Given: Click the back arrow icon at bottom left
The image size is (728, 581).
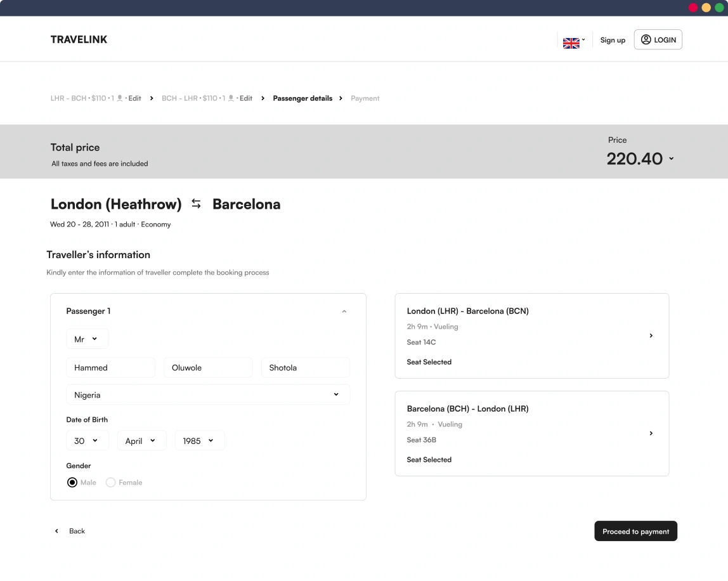Looking at the screenshot, I should (56, 531).
